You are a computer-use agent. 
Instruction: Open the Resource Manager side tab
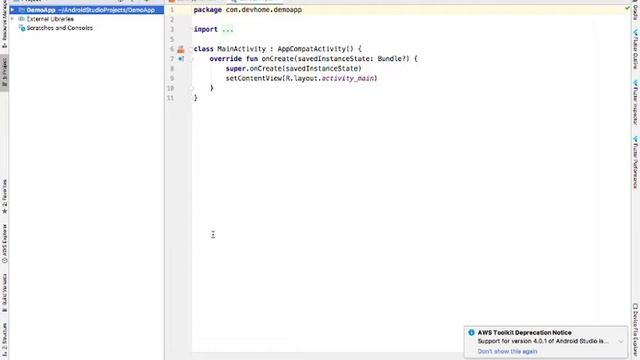coord(4,24)
